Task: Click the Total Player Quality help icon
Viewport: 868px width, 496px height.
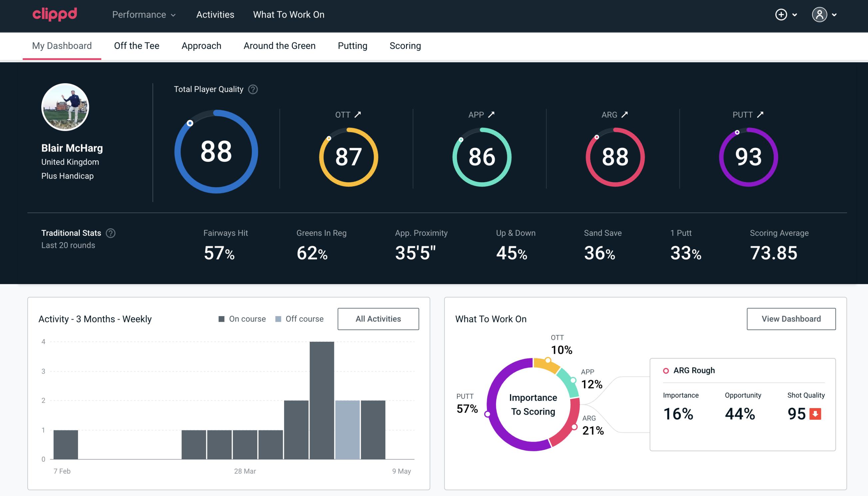Action: click(x=252, y=89)
